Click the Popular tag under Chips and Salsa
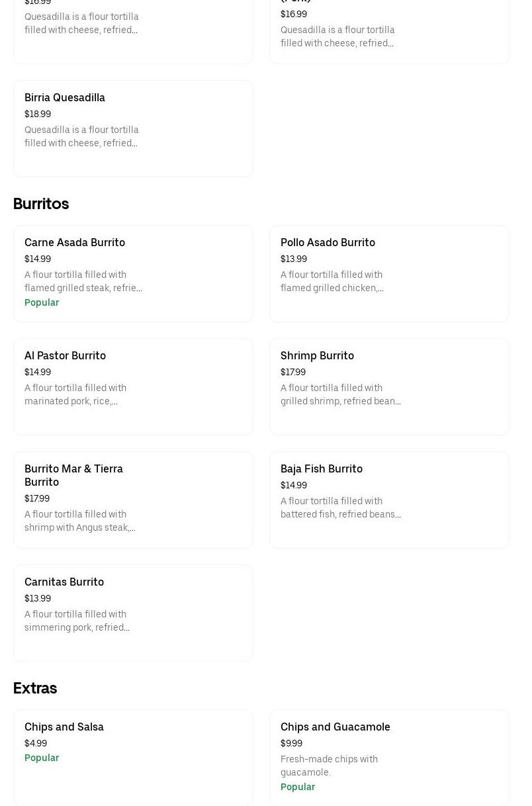 (42, 758)
